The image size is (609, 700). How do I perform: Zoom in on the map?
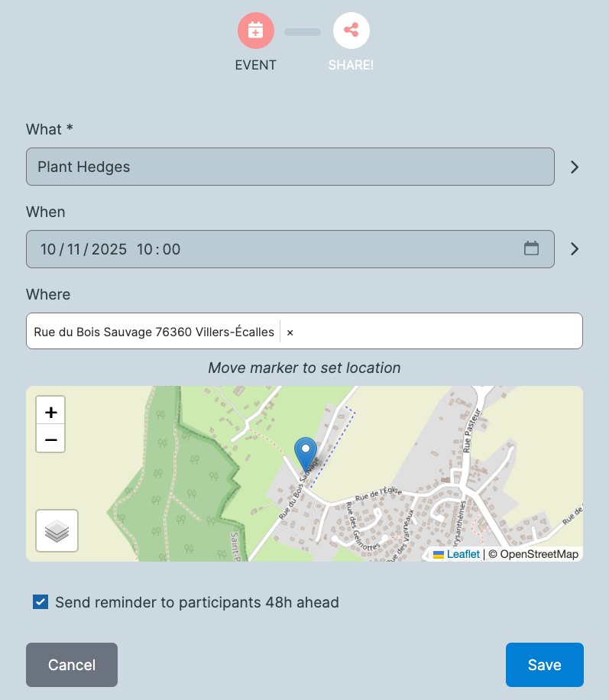pos(50,410)
